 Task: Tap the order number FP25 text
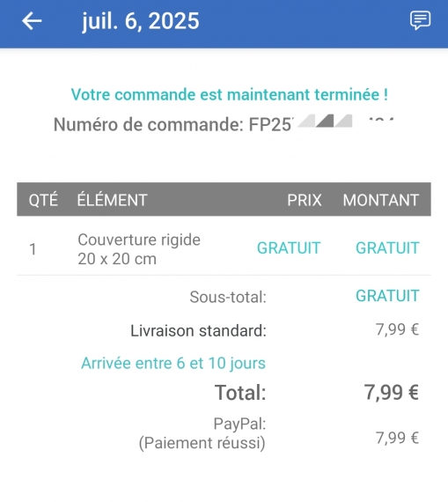(224, 124)
